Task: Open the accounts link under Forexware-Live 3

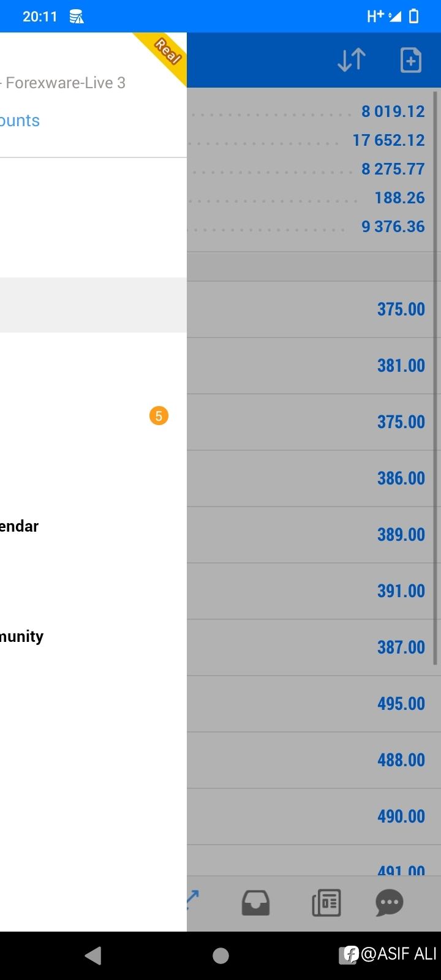Action: [x=20, y=121]
